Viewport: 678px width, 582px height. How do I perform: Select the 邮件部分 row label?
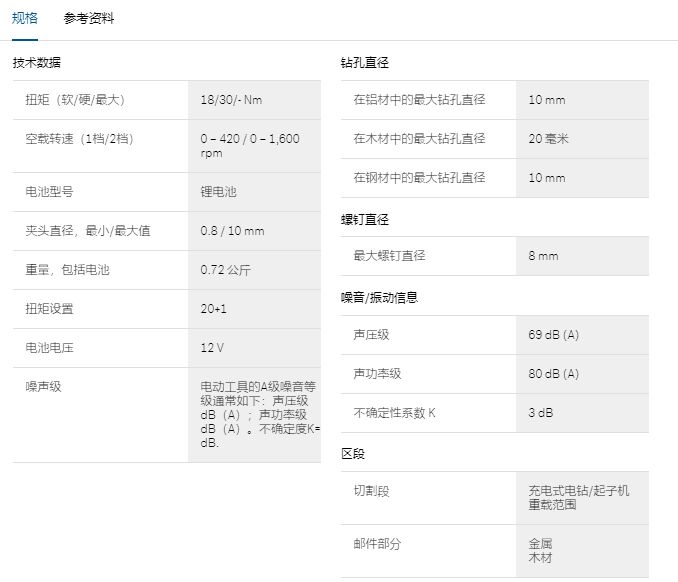click(377, 544)
